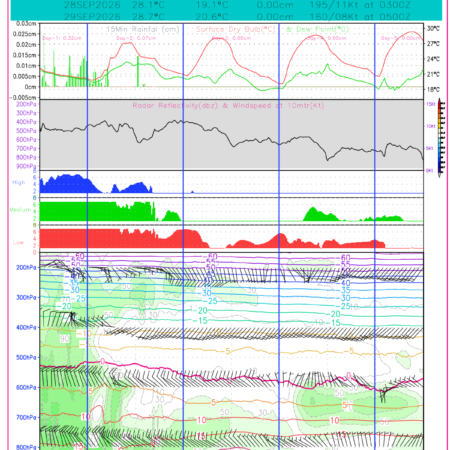This screenshot has width=450, height=450.
Task: Select the 29SEP2026 date entry
Action: click(92, 17)
